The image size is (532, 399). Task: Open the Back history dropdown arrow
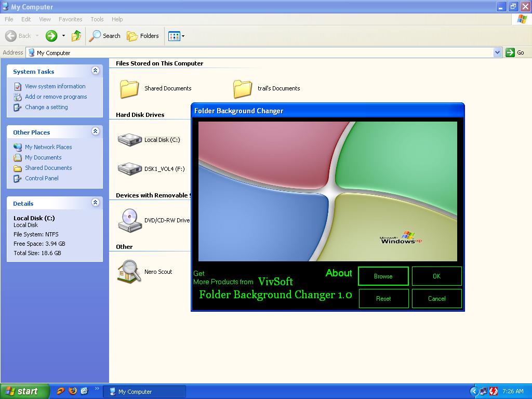37,36
